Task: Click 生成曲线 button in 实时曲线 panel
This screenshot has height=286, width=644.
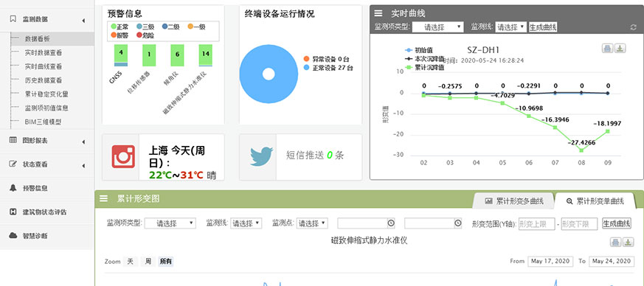Action: click(542, 27)
